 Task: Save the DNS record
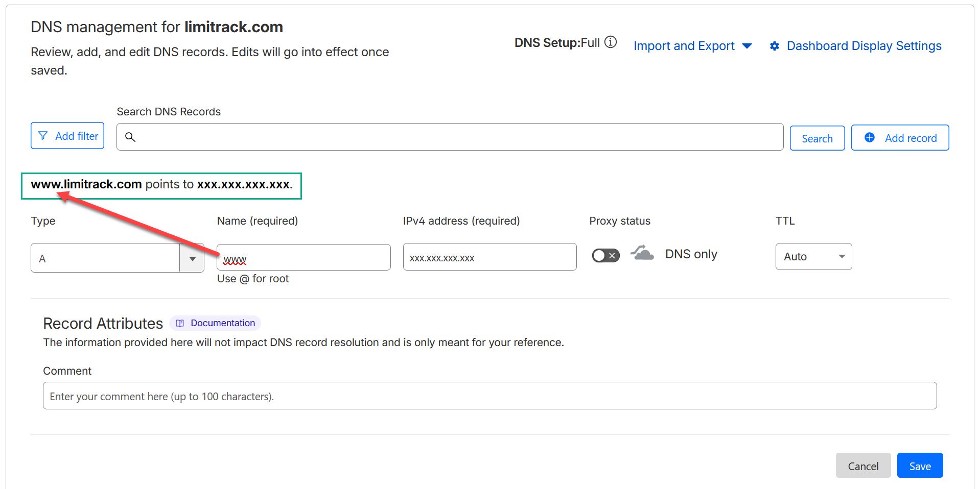920,466
